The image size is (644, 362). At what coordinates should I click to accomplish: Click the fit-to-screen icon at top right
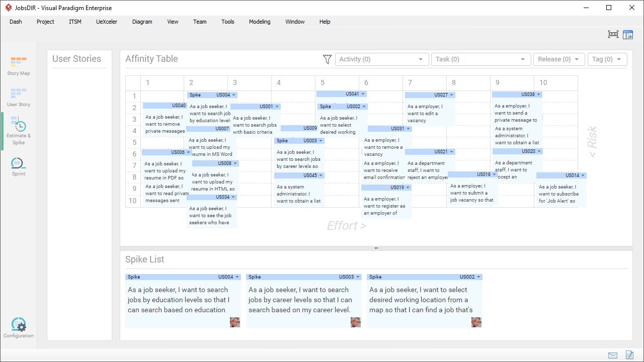coord(613,35)
